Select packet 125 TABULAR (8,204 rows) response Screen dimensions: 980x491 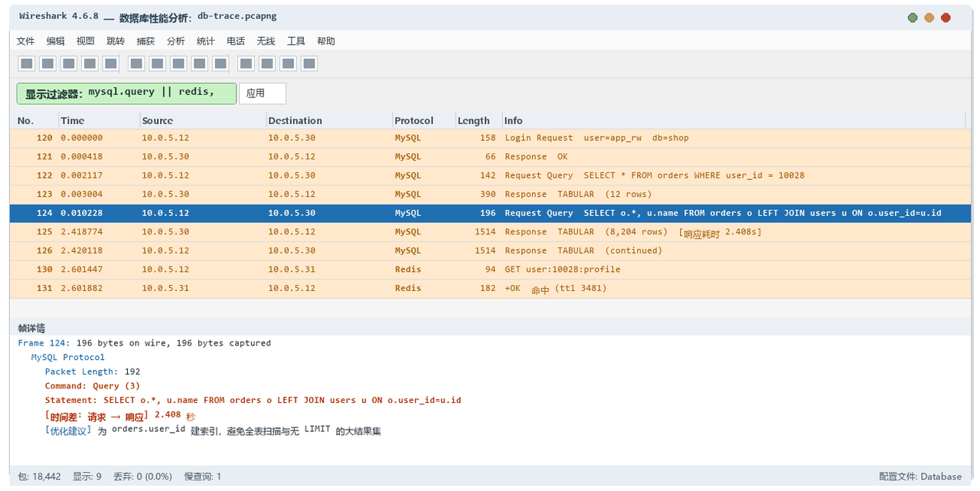(x=490, y=232)
